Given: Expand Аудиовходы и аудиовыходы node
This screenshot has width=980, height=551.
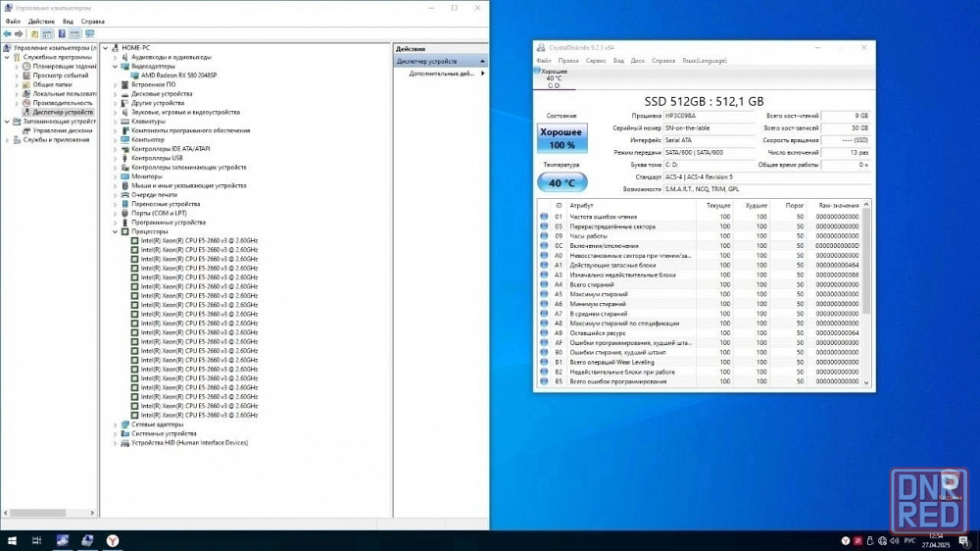Looking at the screenshot, I should point(116,57).
